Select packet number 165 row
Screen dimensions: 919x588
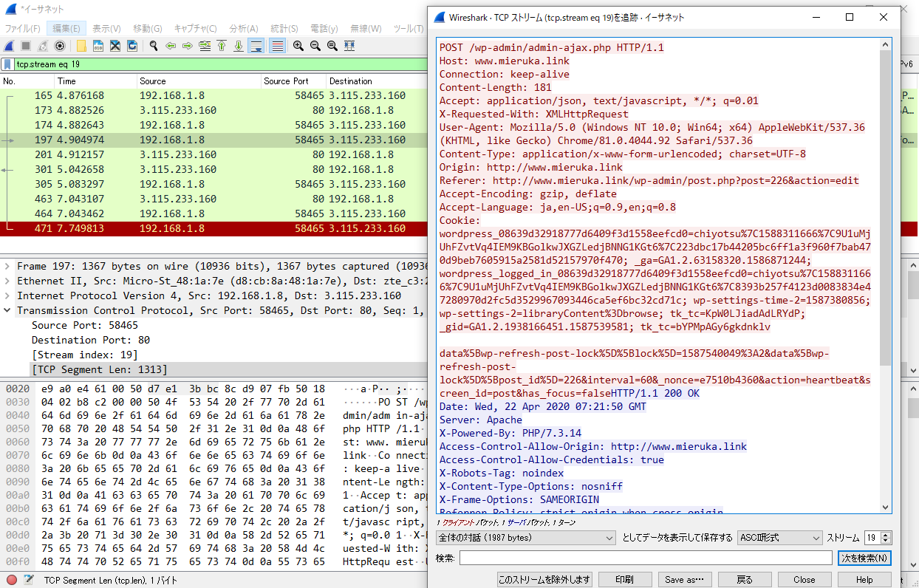coord(214,95)
